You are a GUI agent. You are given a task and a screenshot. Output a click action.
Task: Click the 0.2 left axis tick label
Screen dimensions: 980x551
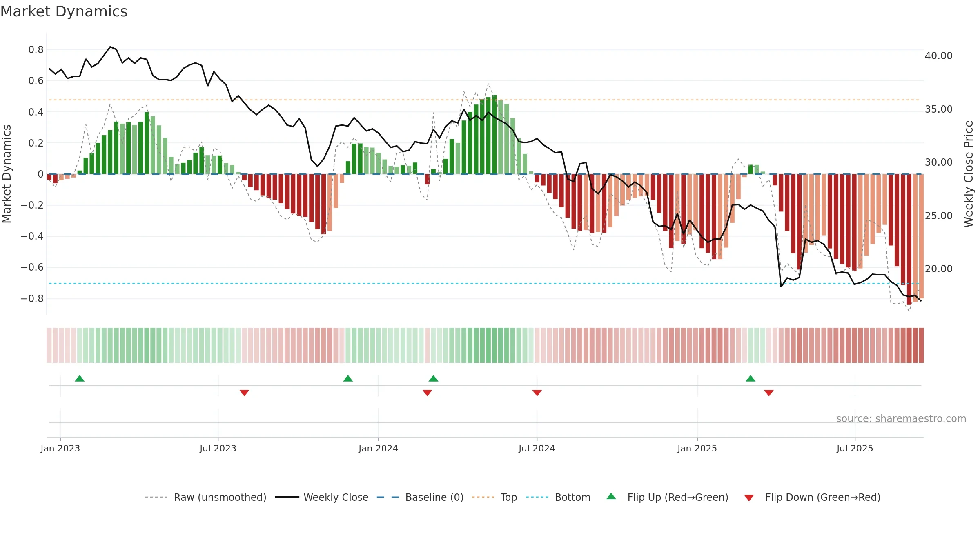(x=36, y=143)
